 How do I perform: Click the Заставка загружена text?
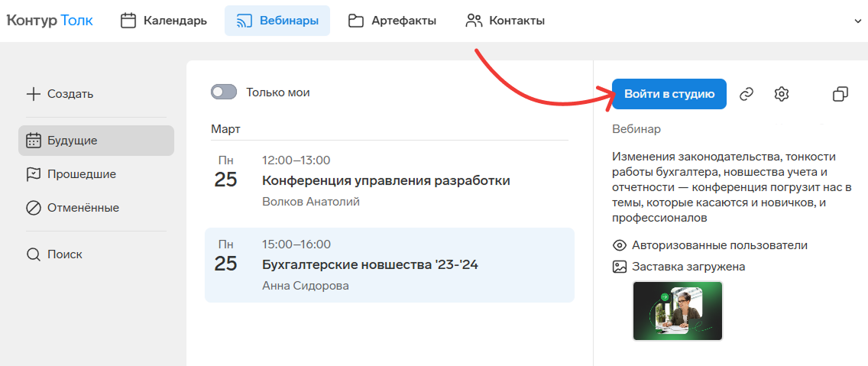[688, 267]
